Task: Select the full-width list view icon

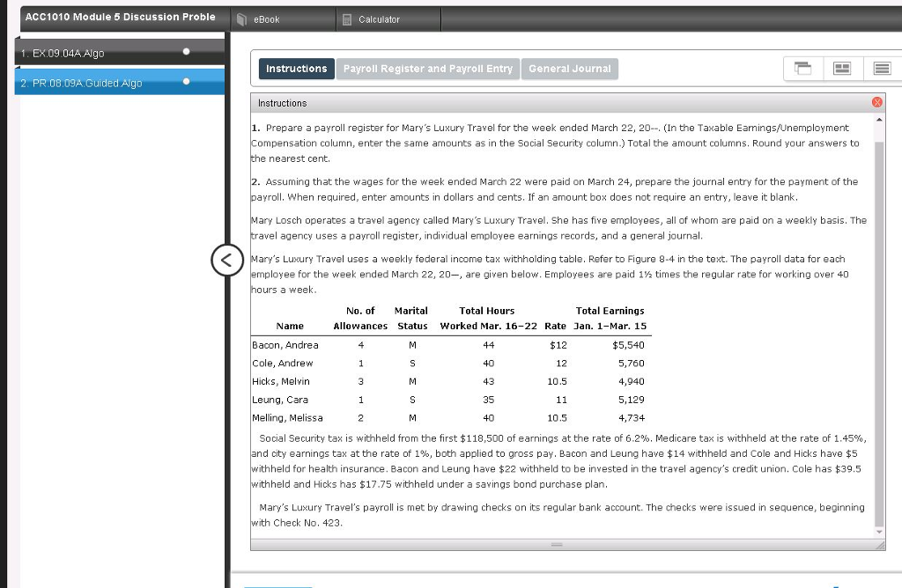Action: point(881,69)
